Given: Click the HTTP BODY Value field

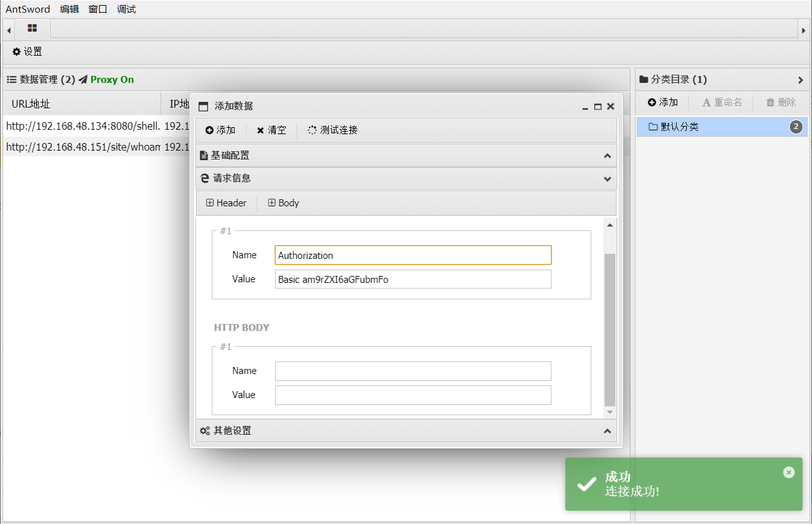Looking at the screenshot, I should pyautogui.click(x=413, y=395).
